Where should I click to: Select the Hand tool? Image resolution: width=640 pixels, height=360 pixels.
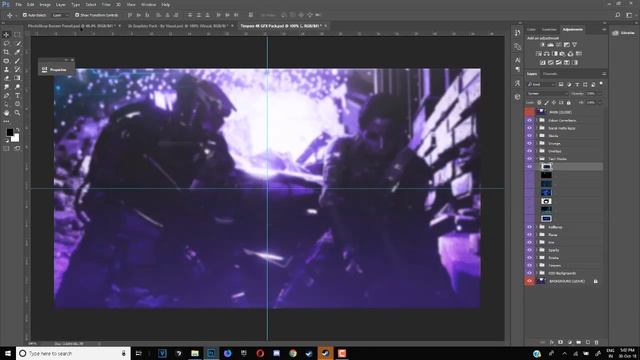(x=6, y=113)
